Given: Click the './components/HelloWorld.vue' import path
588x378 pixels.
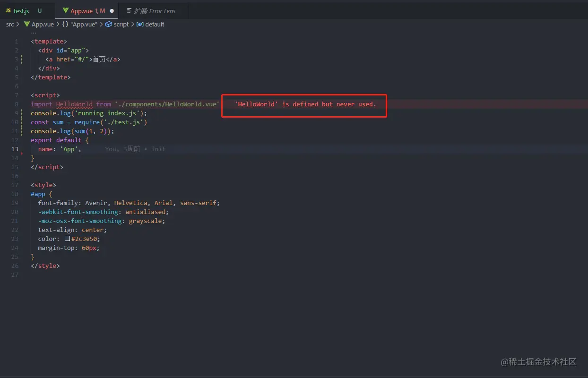Looking at the screenshot, I should pos(167,104).
